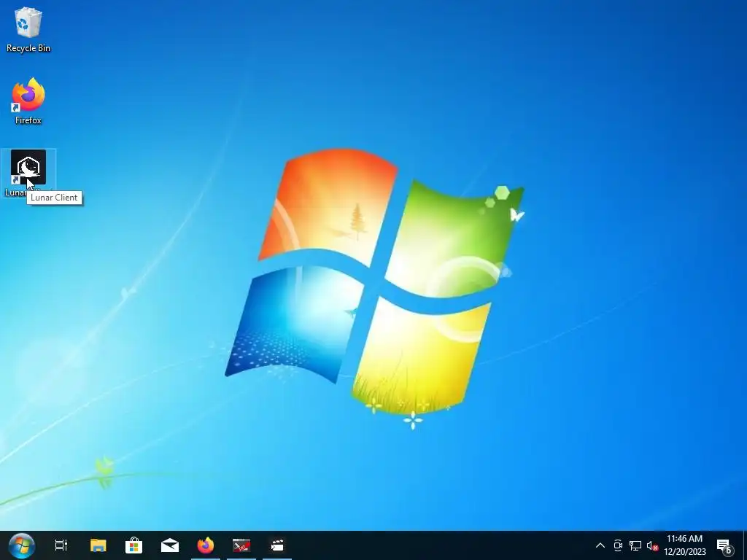Open network status tray icon
This screenshot has height=560, width=747.
pyautogui.click(x=635, y=545)
